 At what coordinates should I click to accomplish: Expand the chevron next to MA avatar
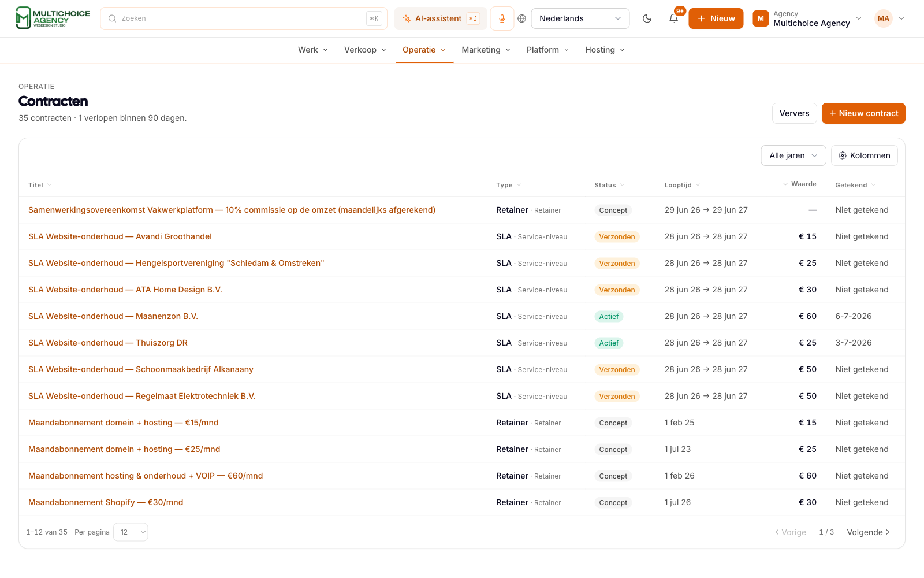click(x=901, y=18)
